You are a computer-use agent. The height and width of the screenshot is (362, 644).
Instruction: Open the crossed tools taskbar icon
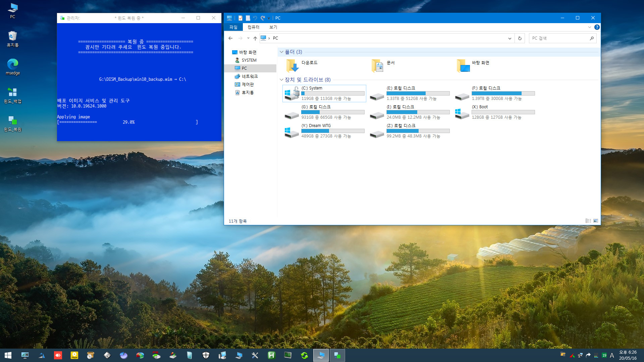point(255,355)
